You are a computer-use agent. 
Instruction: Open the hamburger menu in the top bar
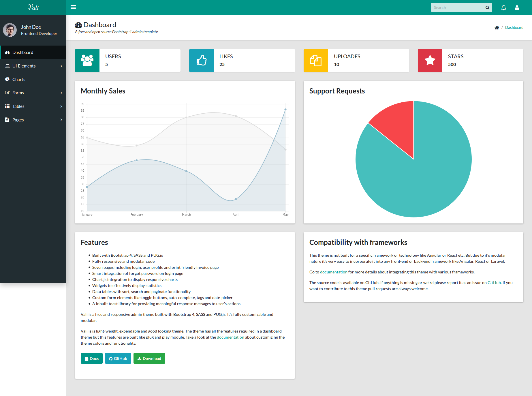73,7
